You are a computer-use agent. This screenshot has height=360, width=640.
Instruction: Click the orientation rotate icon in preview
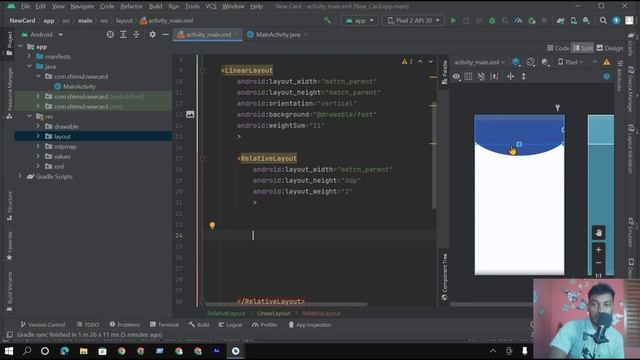pos(530,62)
